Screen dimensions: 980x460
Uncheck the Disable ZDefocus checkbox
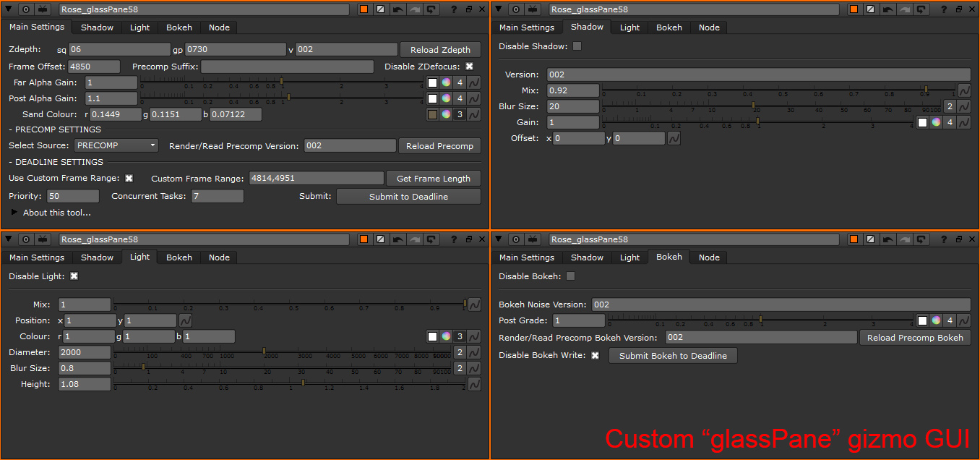pyautogui.click(x=469, y=67)
